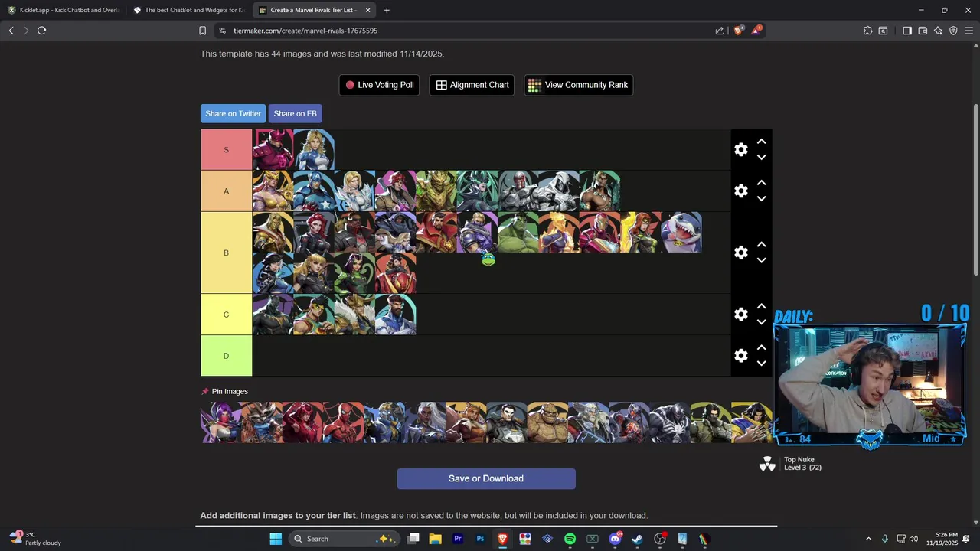
Task: Click the page vertical scrollbar
Action: tap(976, 189)
